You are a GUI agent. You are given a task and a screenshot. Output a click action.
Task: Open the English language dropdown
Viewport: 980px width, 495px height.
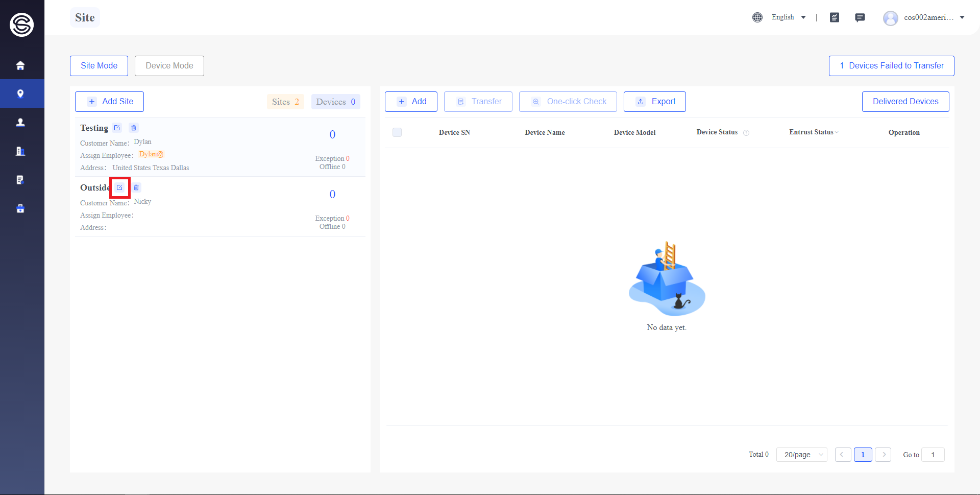789,17
